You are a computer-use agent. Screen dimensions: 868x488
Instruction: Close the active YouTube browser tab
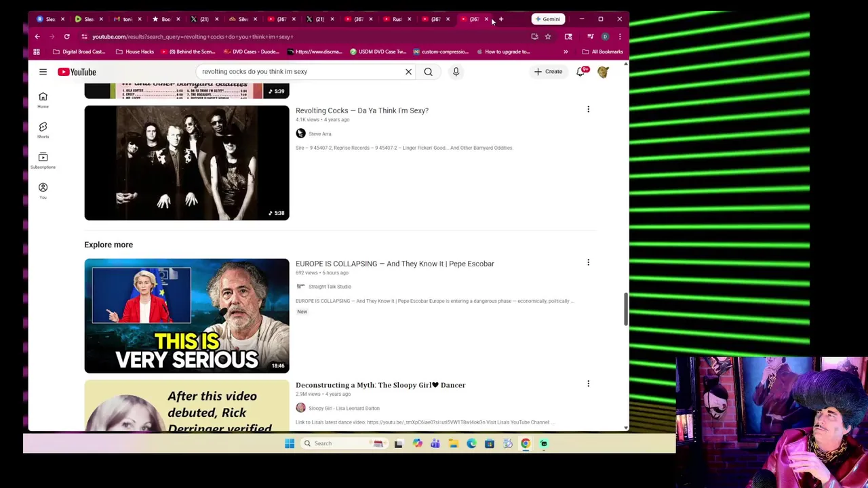coord(486,19)
